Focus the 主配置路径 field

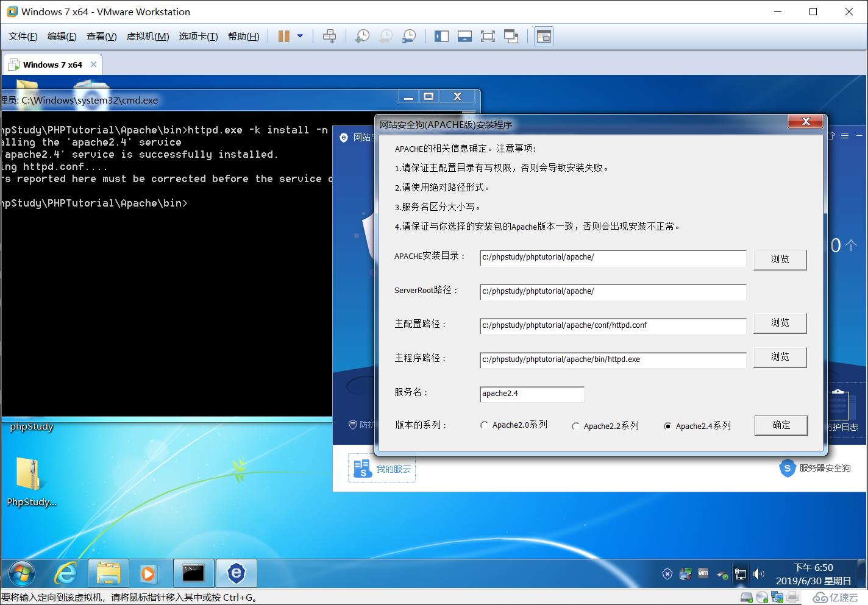[613, 326]
